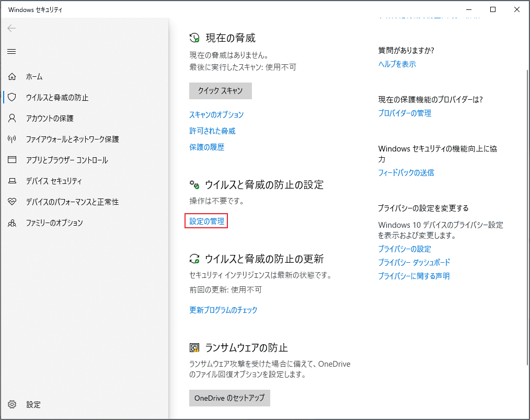Click the text 現在の脅威はありません。
The image size is (530, 420).
point(229,55)
